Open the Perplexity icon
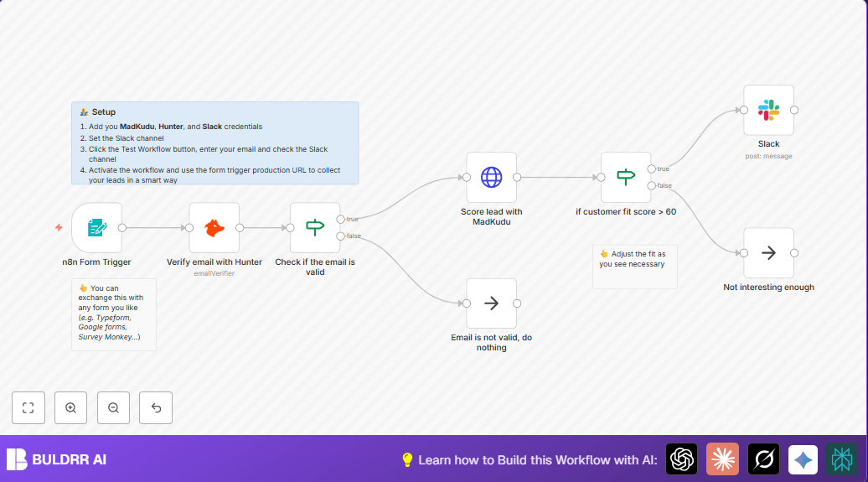This screenshot has width=868, height=482. point(841,459)
